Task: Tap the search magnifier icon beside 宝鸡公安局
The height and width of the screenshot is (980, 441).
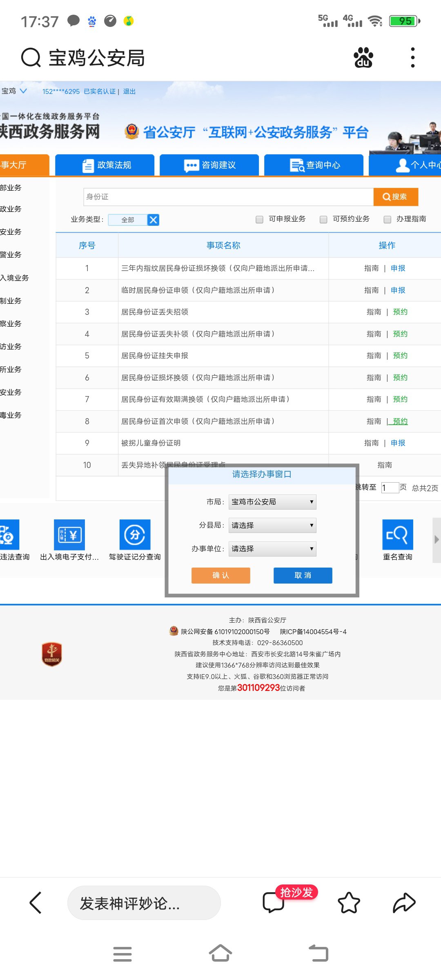Action: pyautogui.click(x=31, y=58)
